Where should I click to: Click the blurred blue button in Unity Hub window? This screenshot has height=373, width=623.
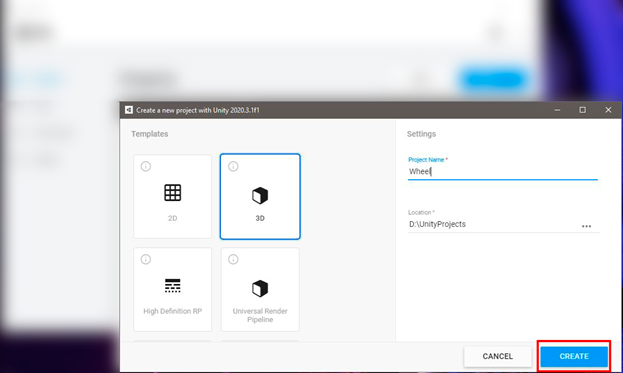493,79
